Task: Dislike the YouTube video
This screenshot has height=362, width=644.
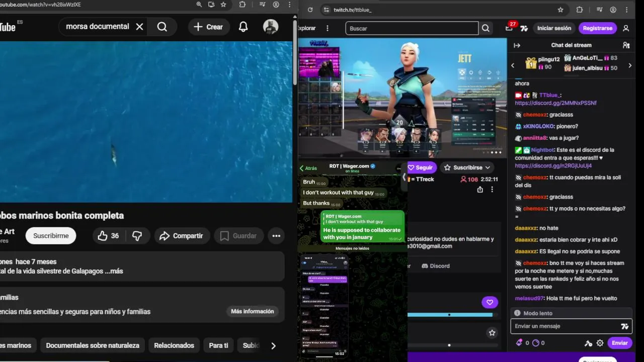Action: (137, 236)
